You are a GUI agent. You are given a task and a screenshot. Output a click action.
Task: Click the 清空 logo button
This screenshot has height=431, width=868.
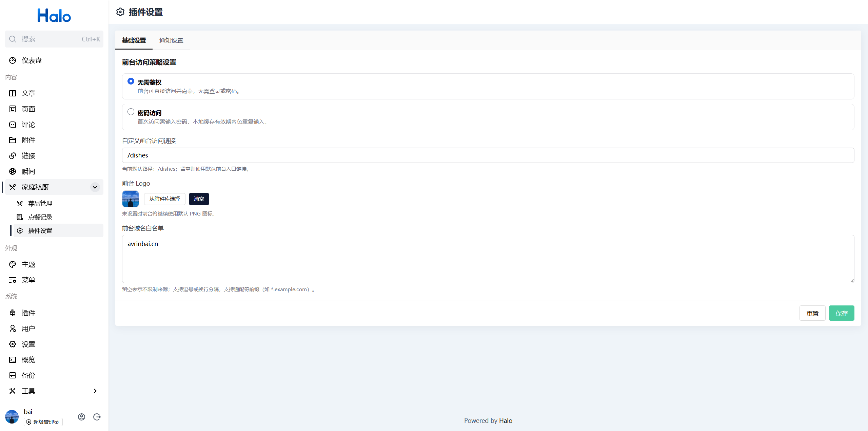199,199
